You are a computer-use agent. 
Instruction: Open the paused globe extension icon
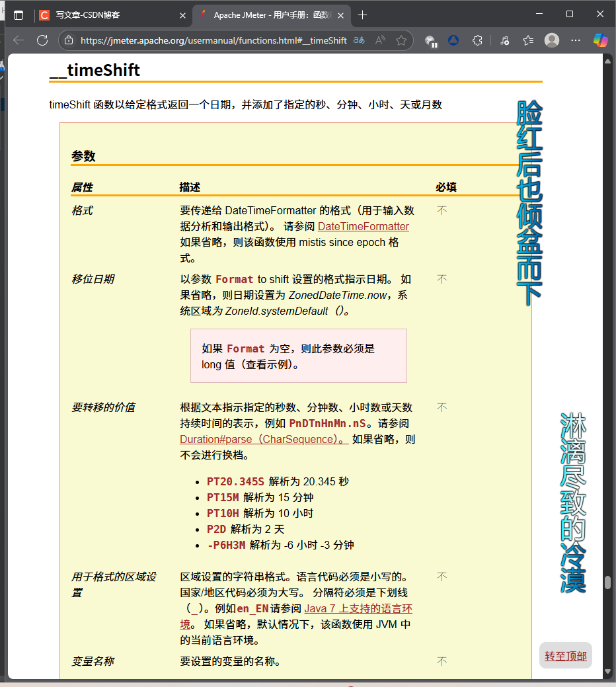[431, 41]
